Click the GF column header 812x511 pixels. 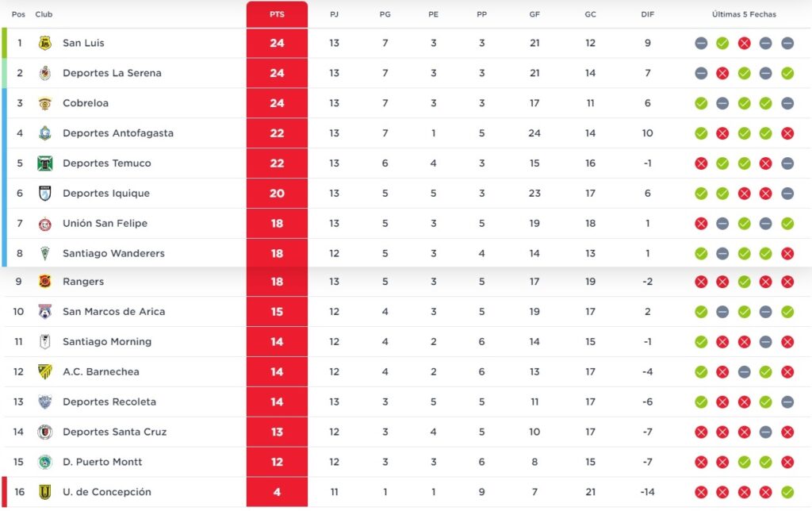pos(534,14)
